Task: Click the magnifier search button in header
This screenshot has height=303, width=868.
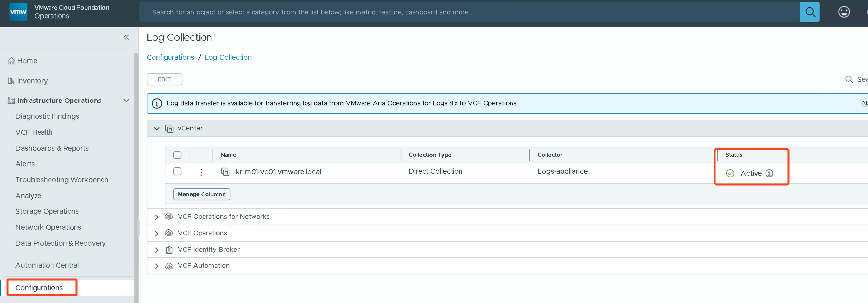Action: click(810, 12)
